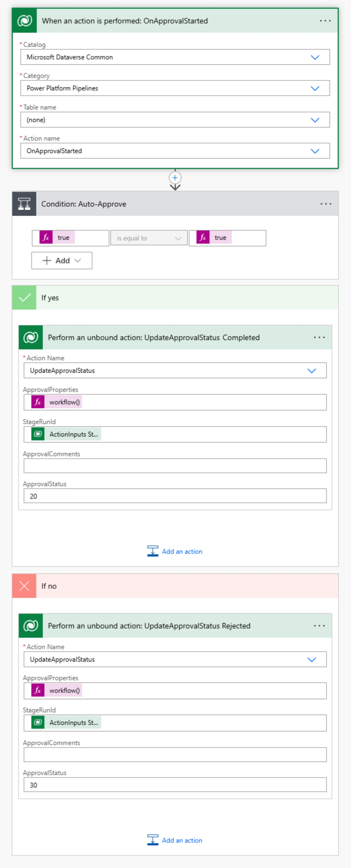Click the 'UpdateApprovalStatus Rejected' action title text

coord(149,626)
